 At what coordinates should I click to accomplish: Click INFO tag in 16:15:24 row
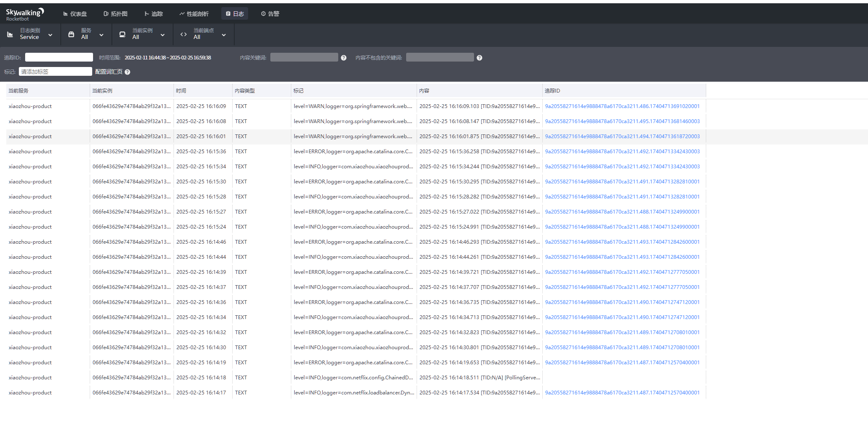point(353,227)
